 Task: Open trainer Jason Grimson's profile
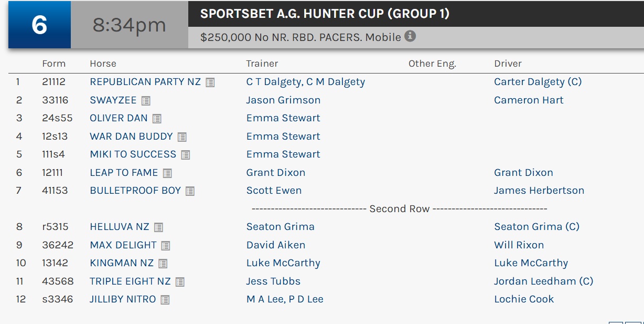[x=283, y=100]
